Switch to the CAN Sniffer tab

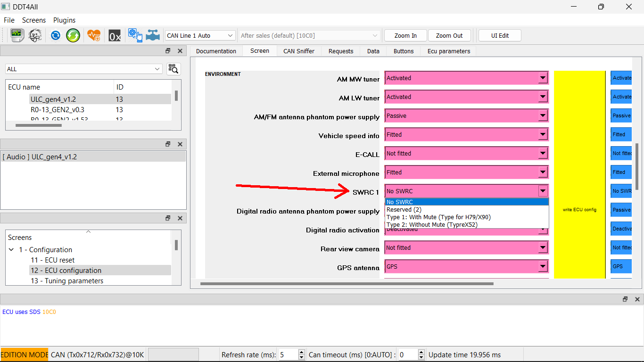point(298,51)
